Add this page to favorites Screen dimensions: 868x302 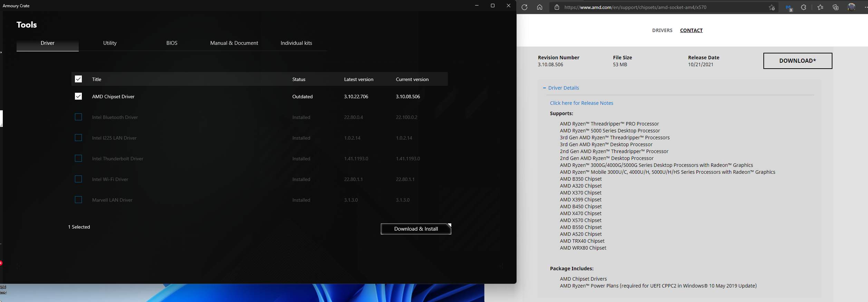click(x=772, y=7)
